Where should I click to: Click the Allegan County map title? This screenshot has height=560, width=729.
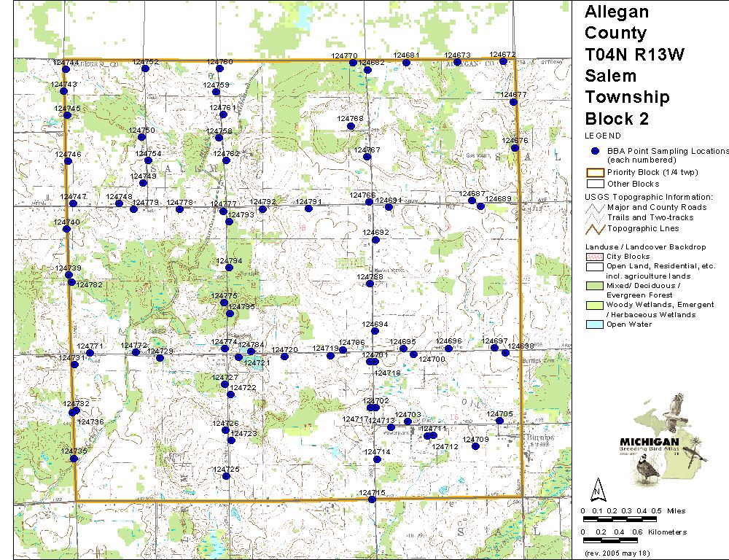[x=616, y=22]
